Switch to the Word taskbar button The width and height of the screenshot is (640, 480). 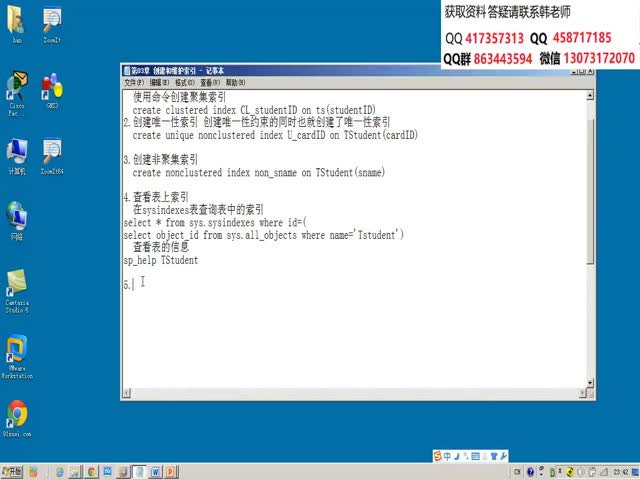pos(155,472)
